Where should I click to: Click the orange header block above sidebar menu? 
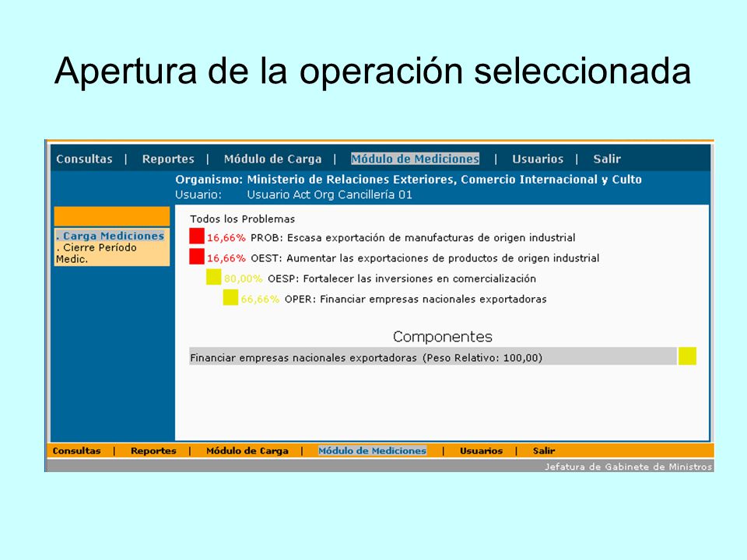pos(112,216)
